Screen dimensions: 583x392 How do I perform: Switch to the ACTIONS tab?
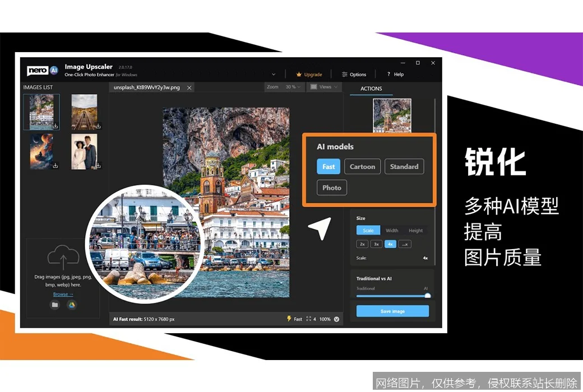pos(370,88)
